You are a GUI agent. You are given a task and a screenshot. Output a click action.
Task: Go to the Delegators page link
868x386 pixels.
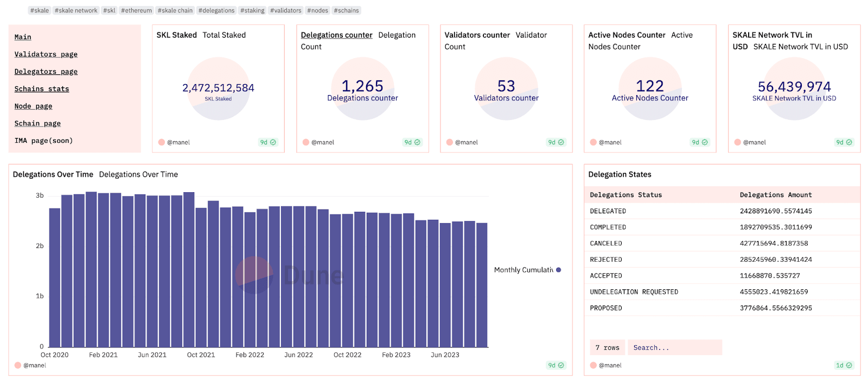point(46,72)
